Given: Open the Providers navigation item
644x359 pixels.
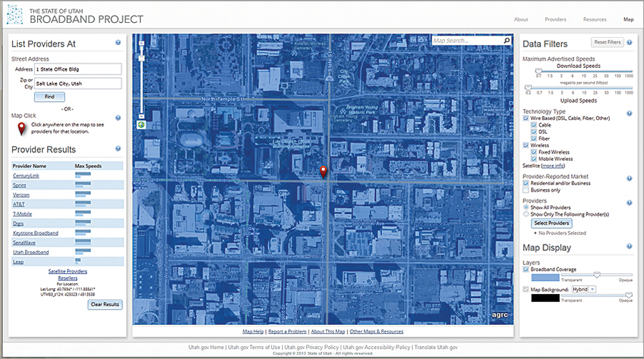Looking at the screenshot, I should click(x=555, y=19).
